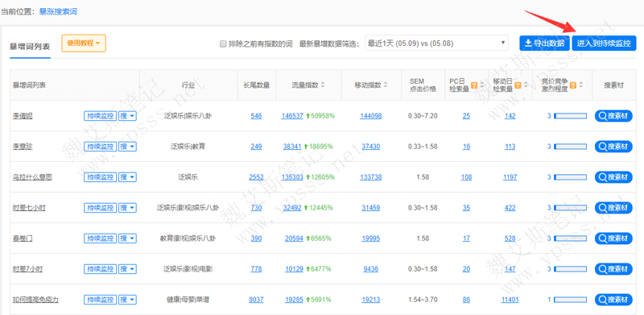Open 搜 dropdown in the 249 row

(127, 147)
